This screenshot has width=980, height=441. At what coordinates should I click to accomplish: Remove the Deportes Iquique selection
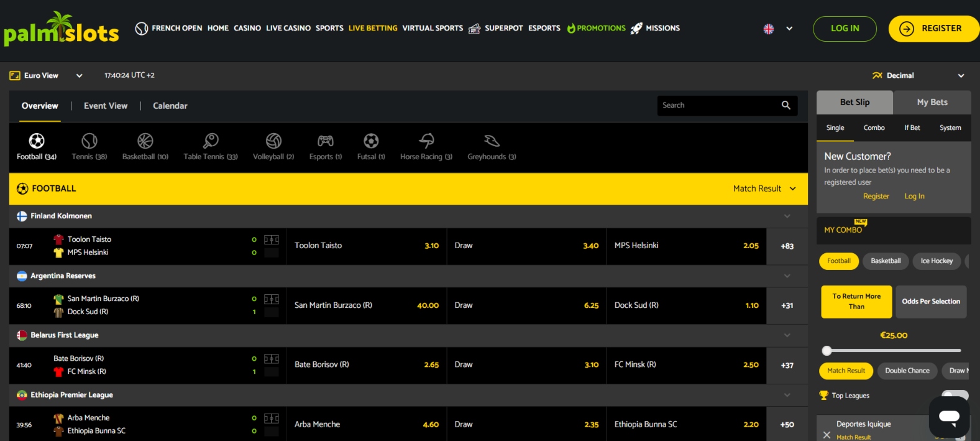tap(827, 435)
